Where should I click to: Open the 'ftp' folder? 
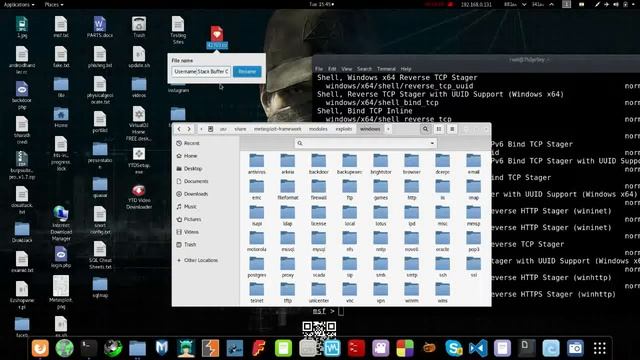pos(349,190)
